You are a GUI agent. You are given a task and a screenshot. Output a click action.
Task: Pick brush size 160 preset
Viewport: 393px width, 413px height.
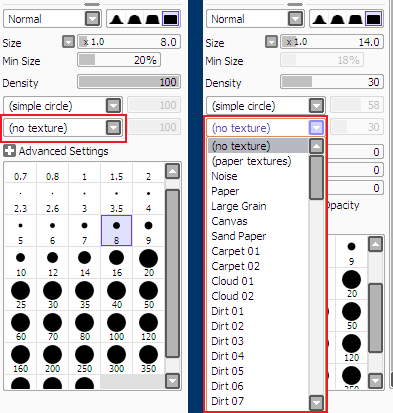click(x=21, y=359)
